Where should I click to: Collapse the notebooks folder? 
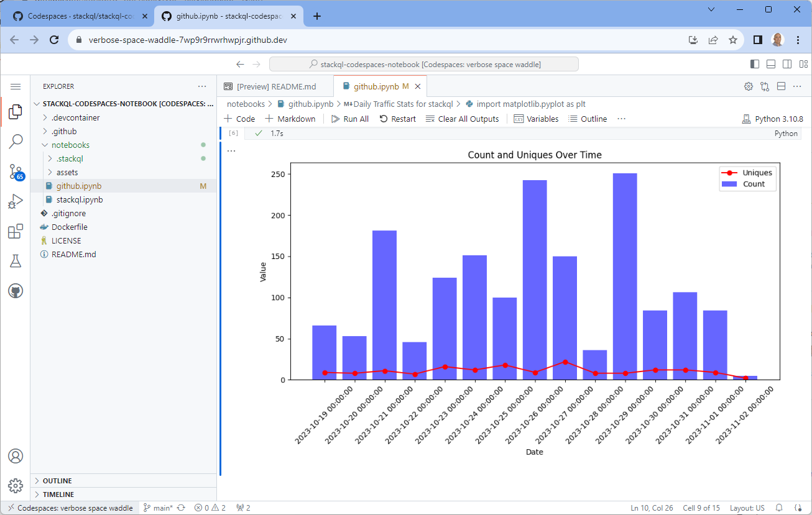[x=70, y=145]
